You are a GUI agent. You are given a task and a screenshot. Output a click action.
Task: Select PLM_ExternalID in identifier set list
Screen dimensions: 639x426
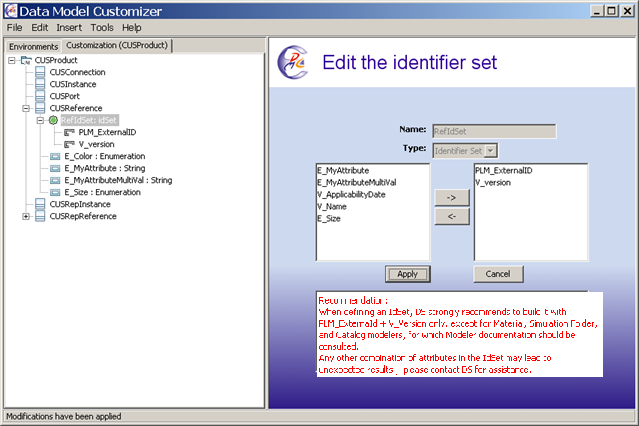coord(504,170)
